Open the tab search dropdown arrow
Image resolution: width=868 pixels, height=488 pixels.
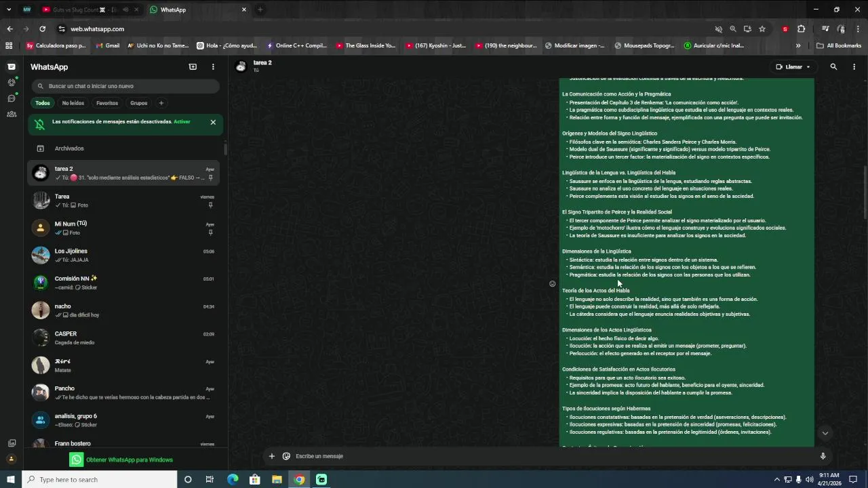click(9, 9)
